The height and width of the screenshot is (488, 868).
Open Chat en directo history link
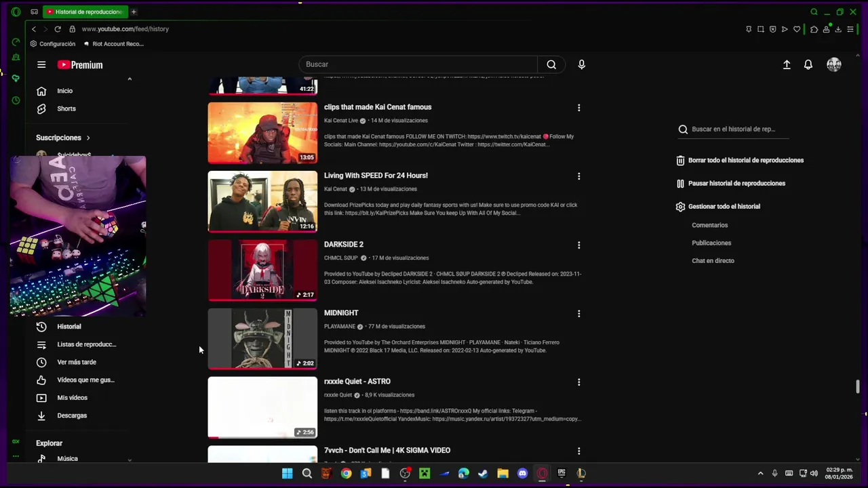click(x=713, y=260)
